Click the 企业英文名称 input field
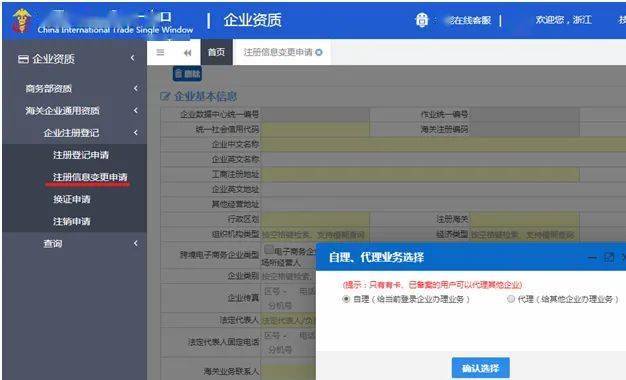The height and width of the screenshot is (380, 626). (x=444, y=159)
